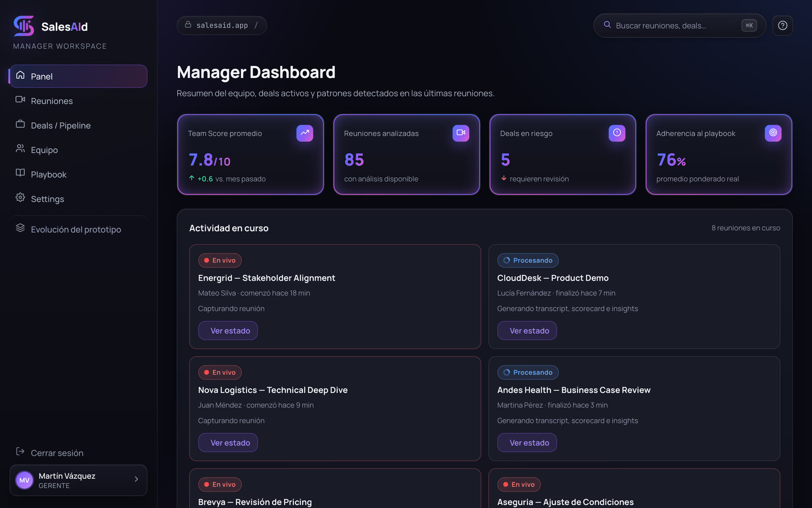Click Lucía Fernández · finalizó hace 7 min
The width and height of the screenshot is (812, 508).
(556, 293)
